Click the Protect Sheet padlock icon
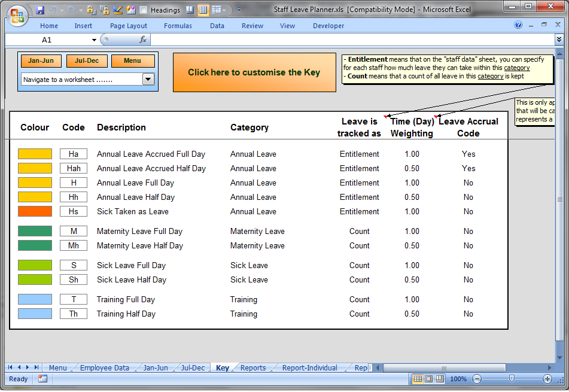 91,10
